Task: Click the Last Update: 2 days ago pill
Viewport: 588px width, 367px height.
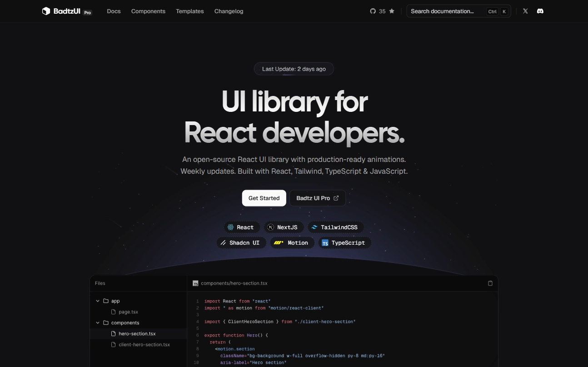Action: click(x=294, y=69)
